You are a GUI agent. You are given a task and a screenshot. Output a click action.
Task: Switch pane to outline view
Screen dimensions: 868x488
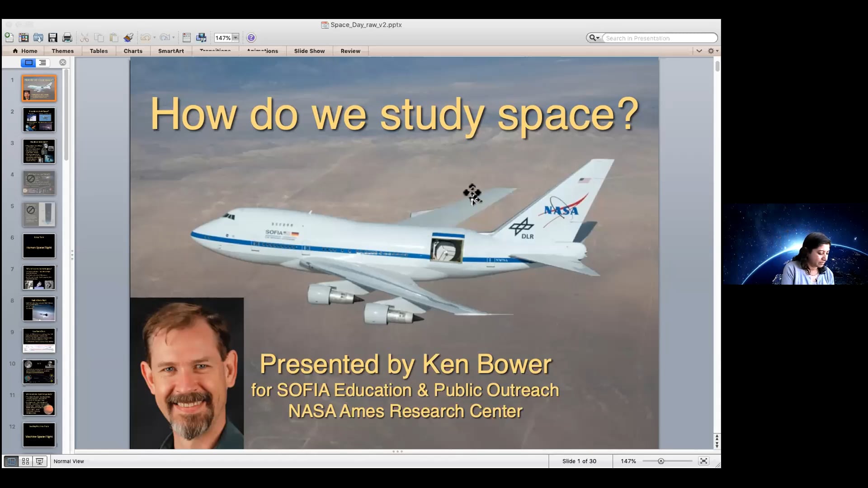point(42,63)
